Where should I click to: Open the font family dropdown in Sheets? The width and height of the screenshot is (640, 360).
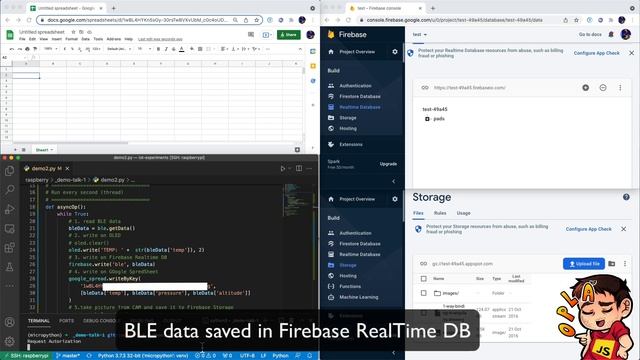(119, 49)
